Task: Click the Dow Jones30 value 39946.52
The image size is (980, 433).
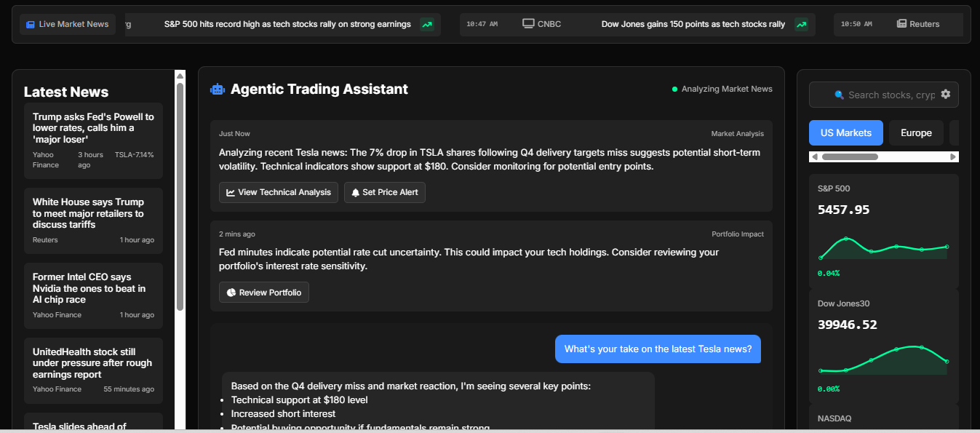Action: point(848,325)
